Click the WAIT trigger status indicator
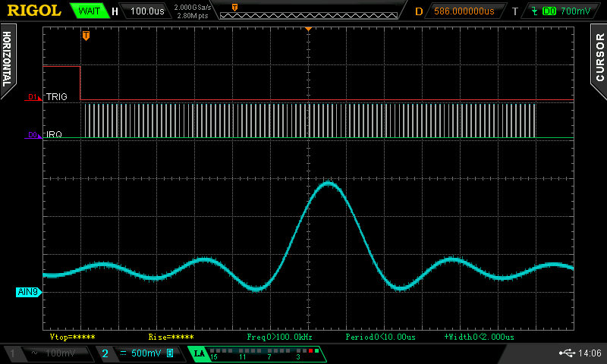The width and height of the screenshot is (607, 364). (89, 11)
